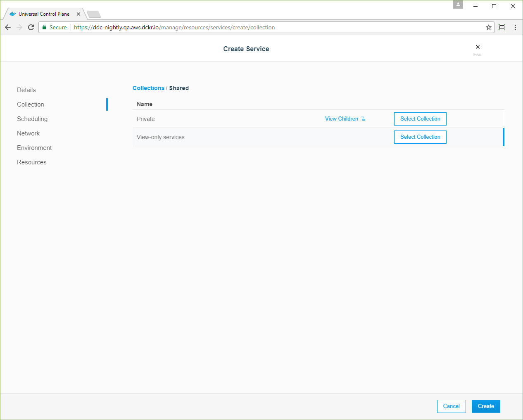The height and width of the screenshot is (420, 523).
Task: Click the screen capture extension icon
Action: coord(502,27)
